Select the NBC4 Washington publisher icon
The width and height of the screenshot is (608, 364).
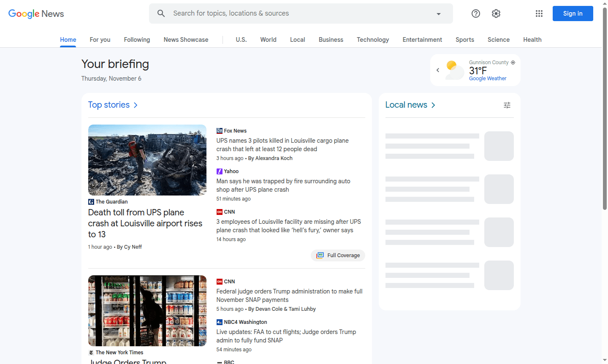tap(219, 322)
